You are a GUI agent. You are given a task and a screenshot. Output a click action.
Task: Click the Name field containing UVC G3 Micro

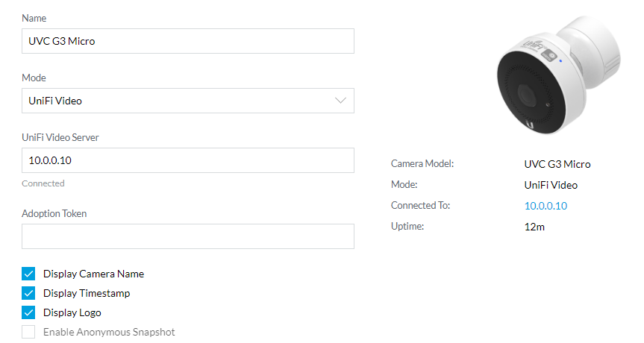pyautogui.click(x=188, y=41)
